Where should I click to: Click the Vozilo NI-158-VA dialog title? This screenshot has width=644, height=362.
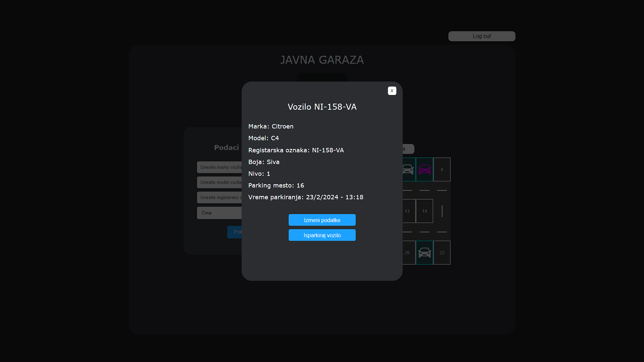(322, 107)
